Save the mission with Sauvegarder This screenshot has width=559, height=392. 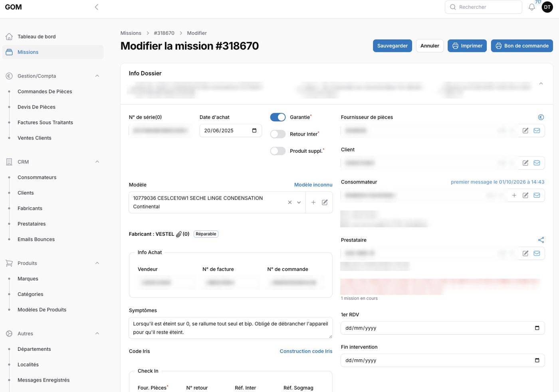pyautogui.click(x=392, y=46)
